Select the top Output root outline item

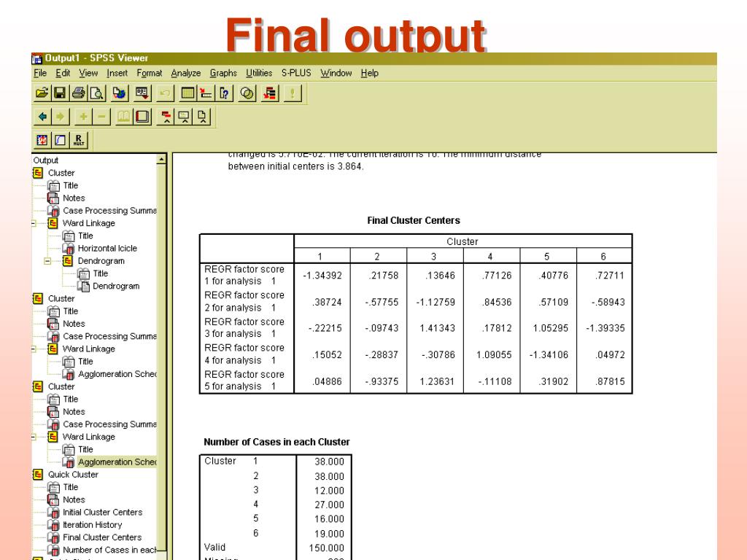46,160
